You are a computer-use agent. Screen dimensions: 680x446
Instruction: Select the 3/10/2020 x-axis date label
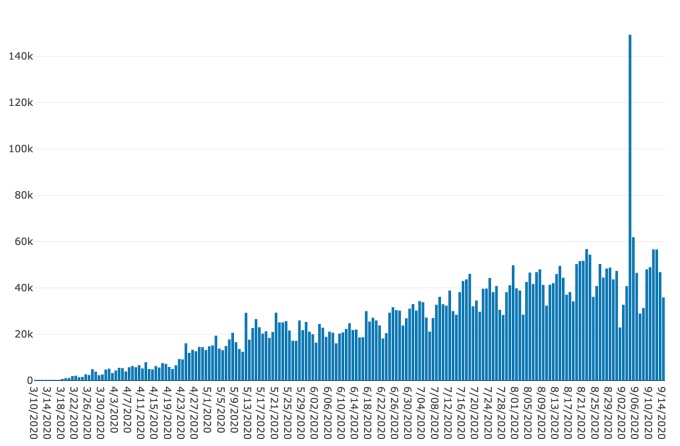click(x=33, y=413)
